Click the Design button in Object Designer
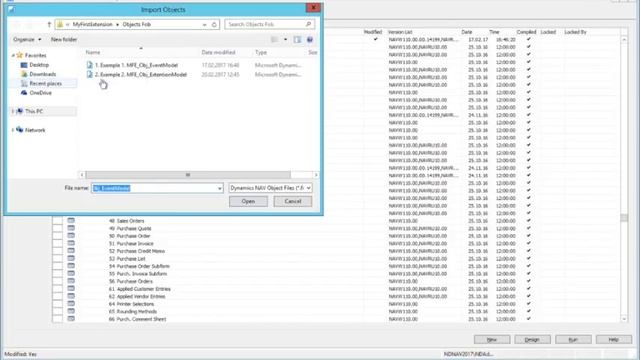The image size is (640, 360). (532, 339)
